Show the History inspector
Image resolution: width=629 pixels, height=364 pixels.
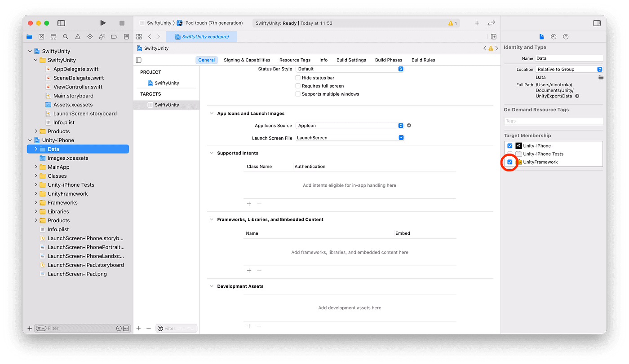pos(554,37)
